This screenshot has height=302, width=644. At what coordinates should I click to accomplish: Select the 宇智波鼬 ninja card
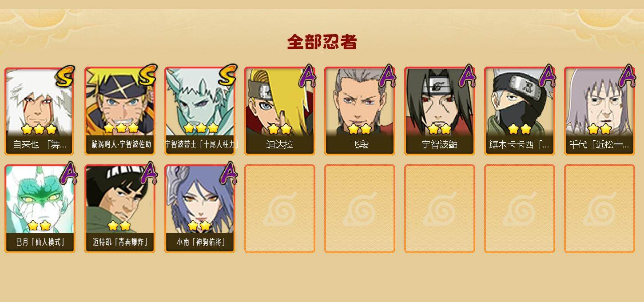pyautogui.click(x=440, y=111)
